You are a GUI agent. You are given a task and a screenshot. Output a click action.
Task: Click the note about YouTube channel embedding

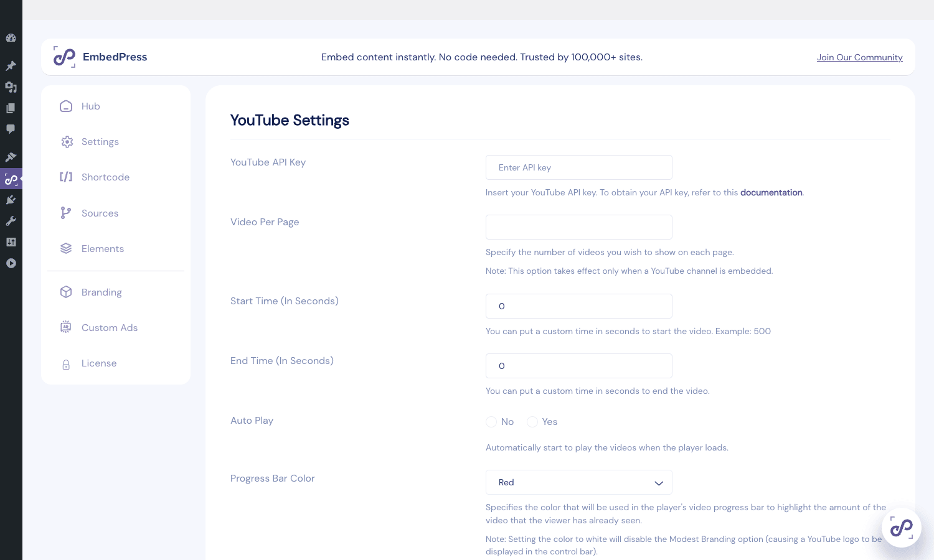coord(629,271)
